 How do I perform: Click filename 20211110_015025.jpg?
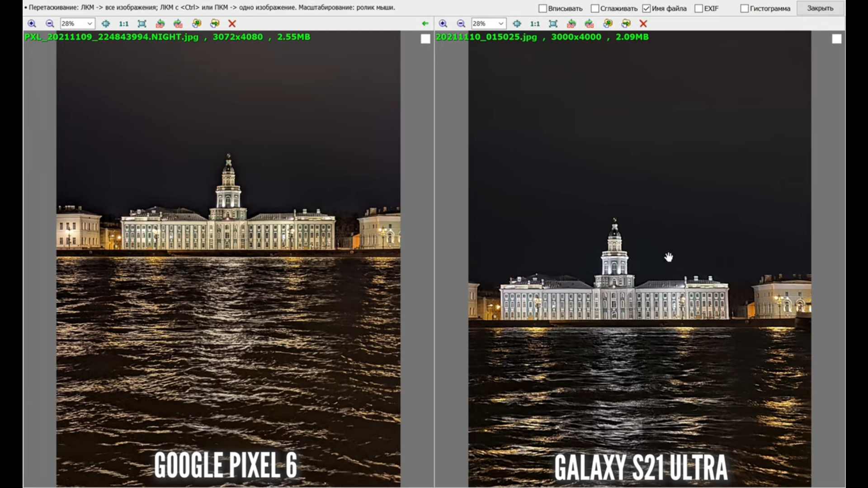486,37
